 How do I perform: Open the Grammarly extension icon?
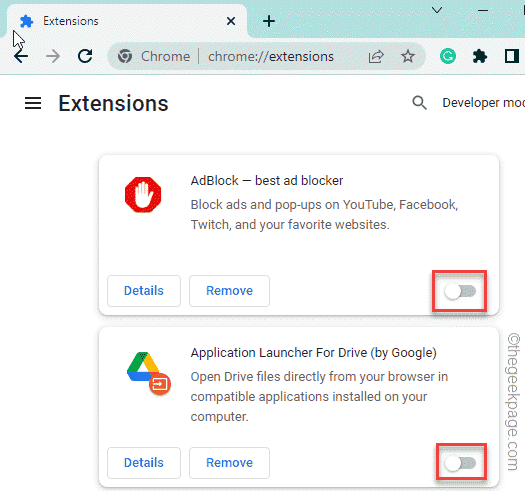coord(448,56)
